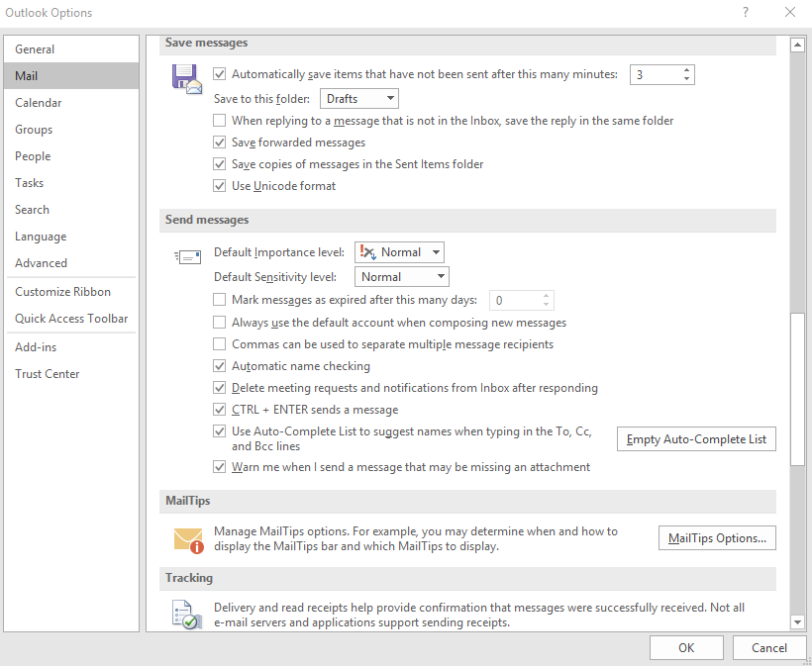Click the Save messages floppy disk icon

pyautogui.click(x=186, y=79)
